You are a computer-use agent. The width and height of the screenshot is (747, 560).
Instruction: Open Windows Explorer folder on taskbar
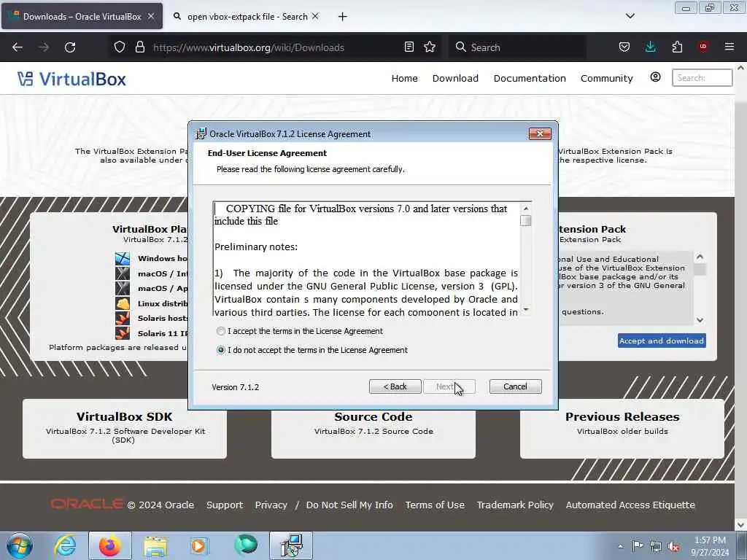155,545
